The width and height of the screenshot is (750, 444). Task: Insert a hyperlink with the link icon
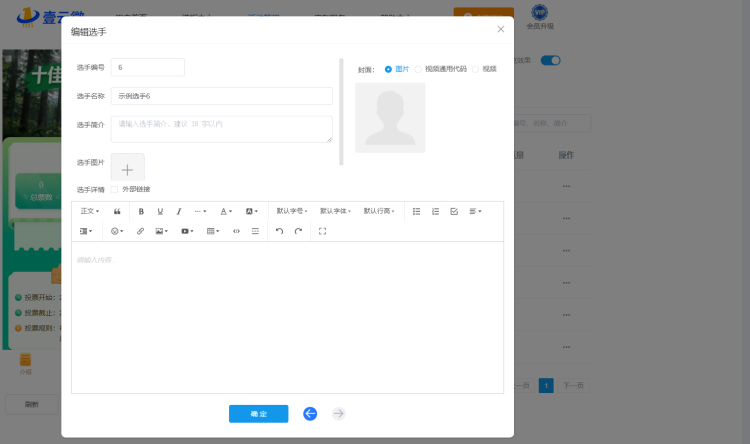click(x=140, y=231)
